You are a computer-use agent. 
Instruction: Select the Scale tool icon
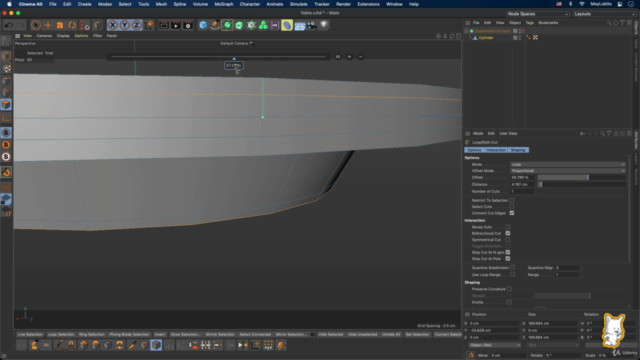click(60, 25)
